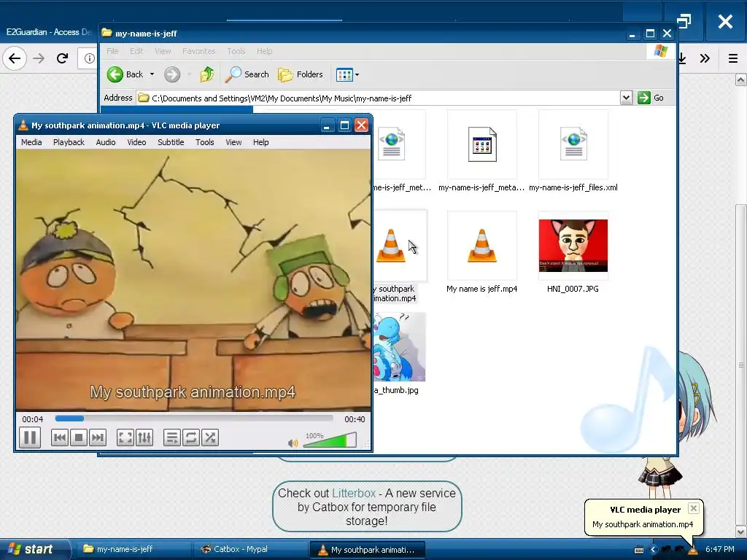Open VLC Help menu
The image size is (747, 560).
(x=260, y=142)
